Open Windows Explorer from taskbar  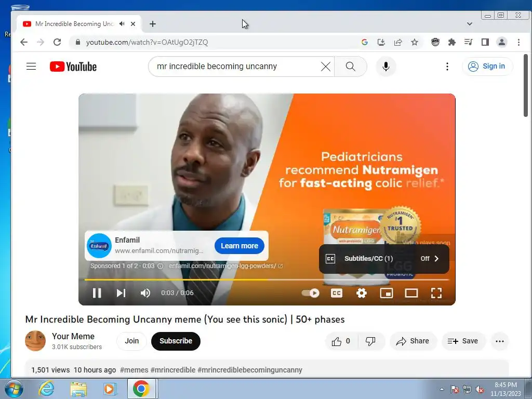click(x=78, y=389)
